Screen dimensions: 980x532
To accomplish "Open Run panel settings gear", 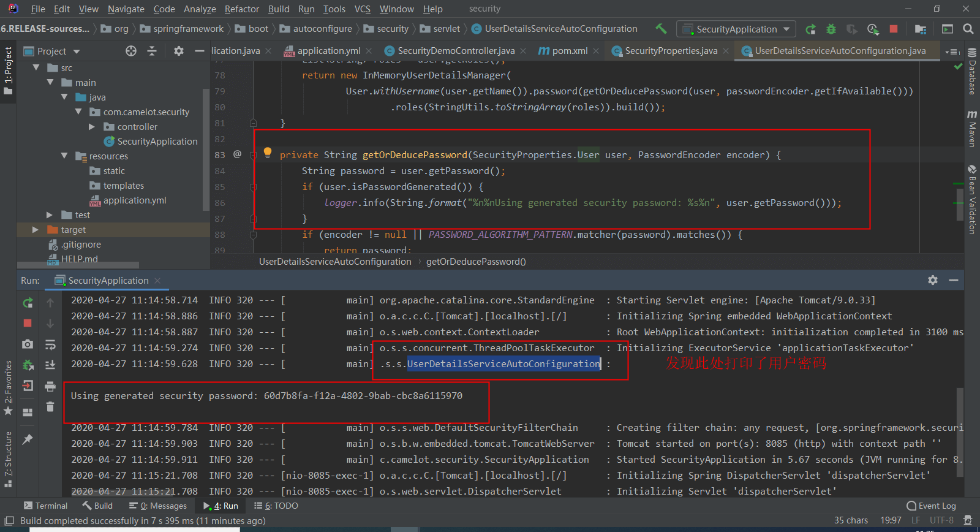I will coord(933,280).
